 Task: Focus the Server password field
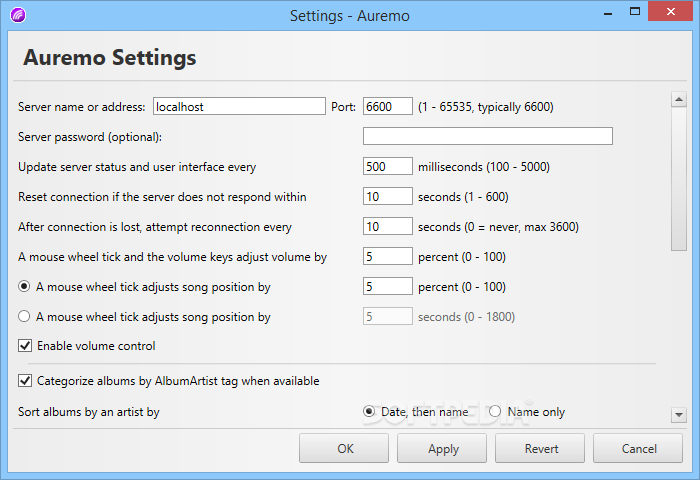488,136
